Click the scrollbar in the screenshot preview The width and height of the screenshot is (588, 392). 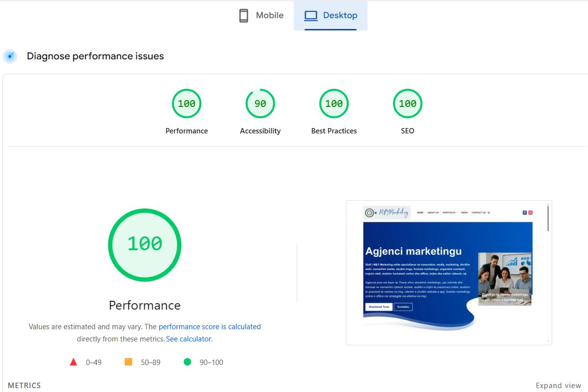coord(548,218)
